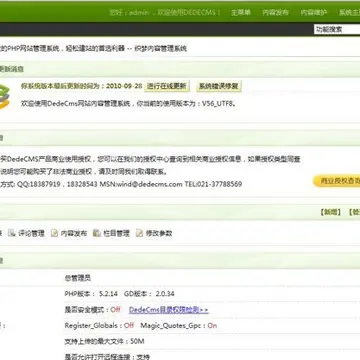The height and width of the screenshot is (360, 360).
Task: Open the DedeCms目录权限检测 link
Action: (x=169, y=310)
